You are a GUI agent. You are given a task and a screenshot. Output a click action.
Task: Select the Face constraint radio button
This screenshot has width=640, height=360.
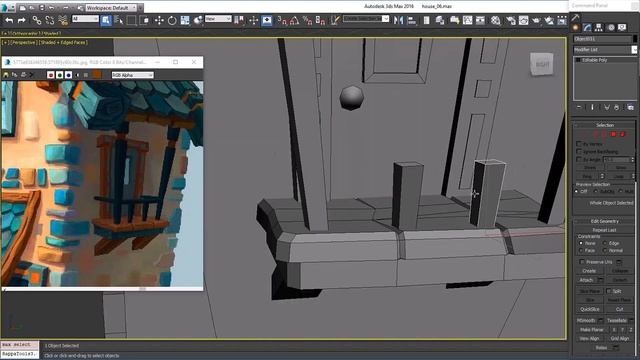click(x=581, y=250)
